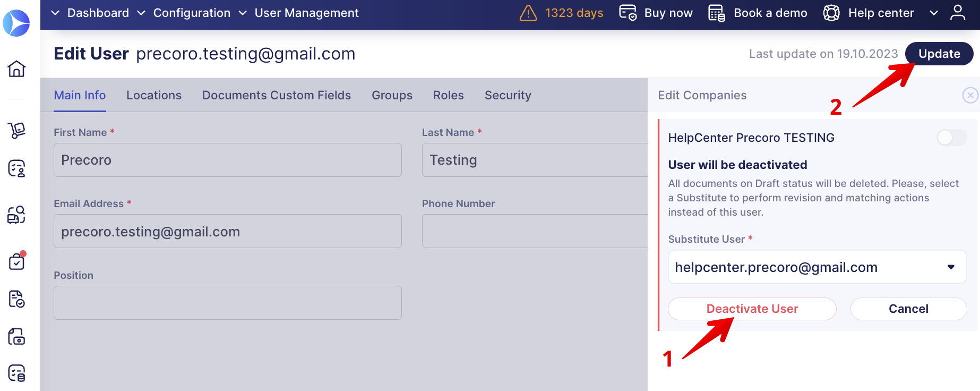Click the 'User will be deactivated' heading
The width and height of the screenshot is (980, 391).
pyautogui.click(x=737, y=165)
